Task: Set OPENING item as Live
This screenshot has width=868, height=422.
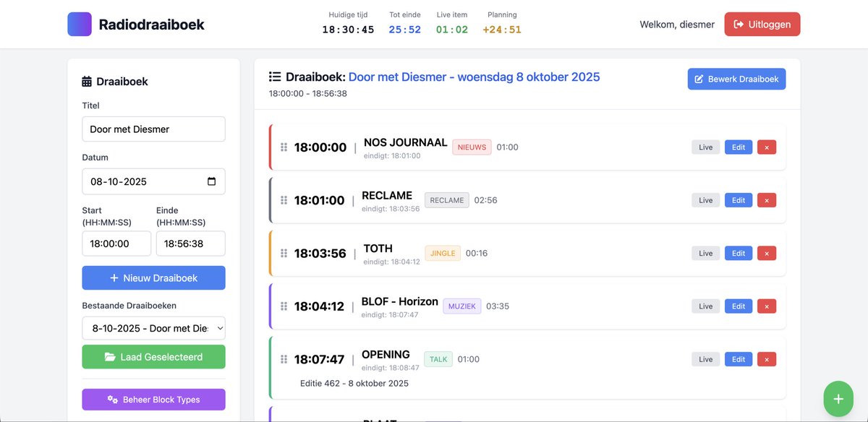Action: (x=705, y=359)
